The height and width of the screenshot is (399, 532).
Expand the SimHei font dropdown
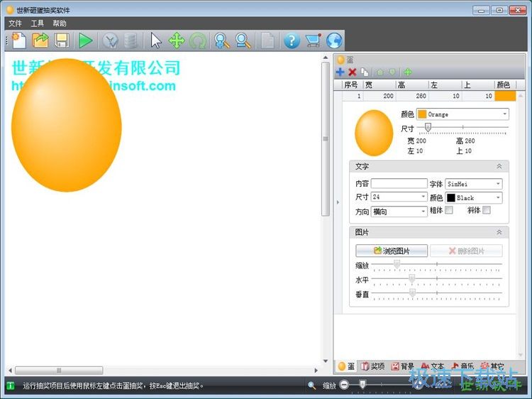pyautogui.click(x=473, y=184)
